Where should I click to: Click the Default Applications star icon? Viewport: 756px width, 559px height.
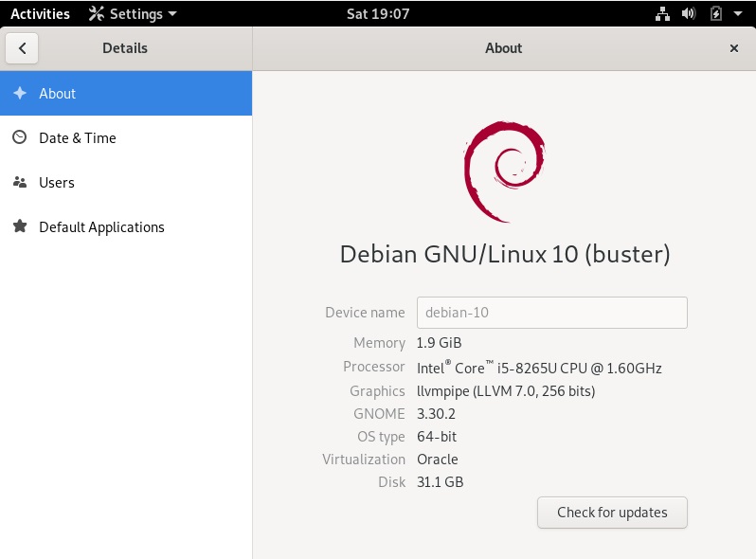[x=20, y=226]
